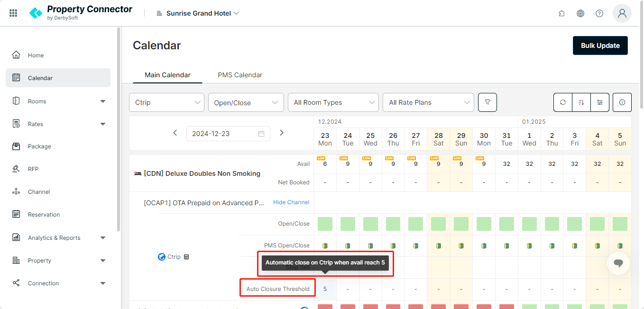Click Auto Closure Threshold value 5
644x309 pixels.
coord(325,289)
